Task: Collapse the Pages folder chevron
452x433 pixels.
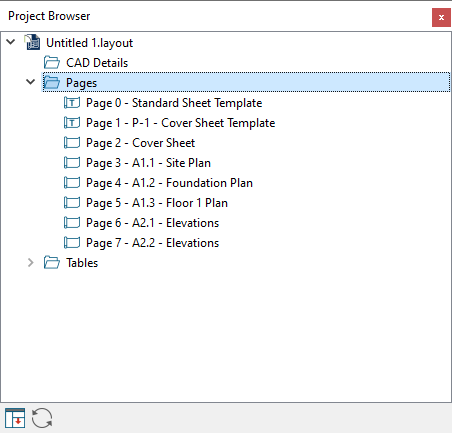Action: pyautogui.click(x=30, y=82)
